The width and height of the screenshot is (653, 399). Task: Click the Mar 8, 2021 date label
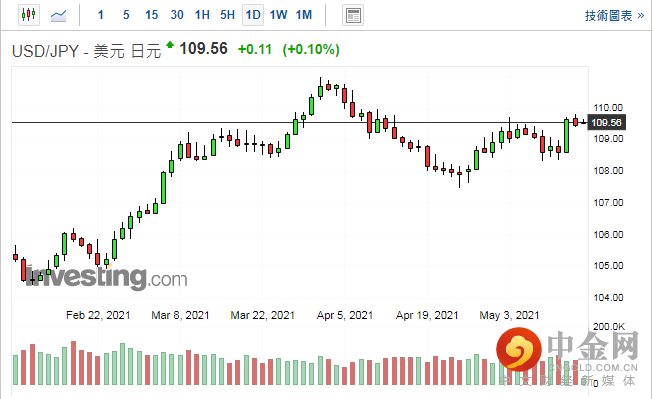[x=180, y=315]
